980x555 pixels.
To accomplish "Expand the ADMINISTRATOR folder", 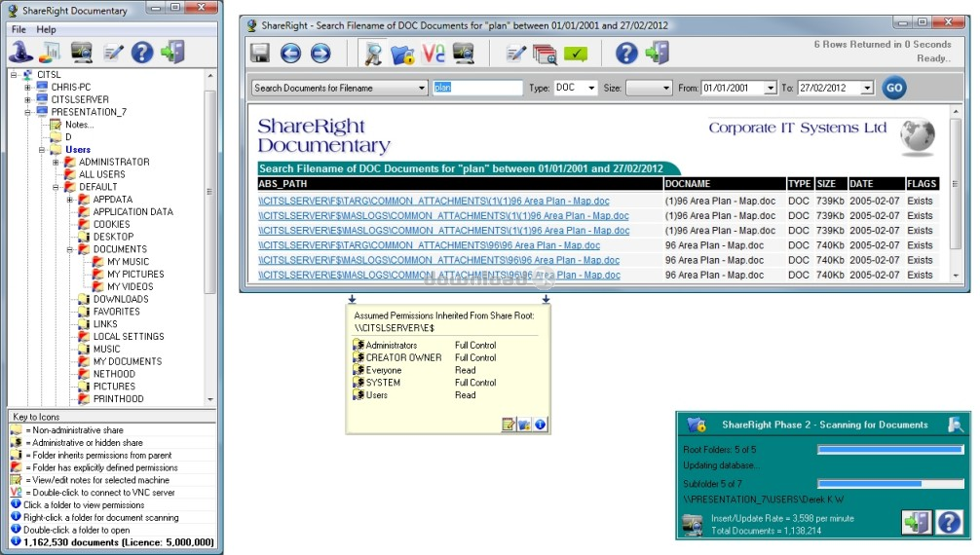I will (x=56, y=163).
